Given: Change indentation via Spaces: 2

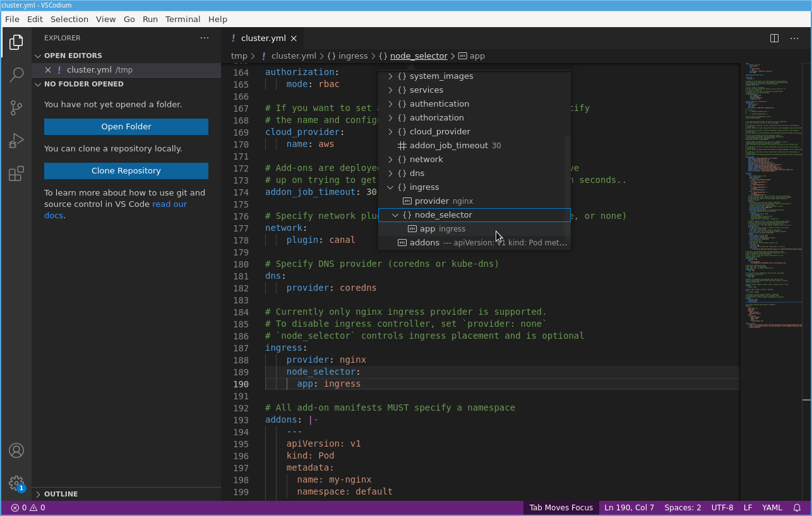Looking at the screenshot, I should click(683, 508).
